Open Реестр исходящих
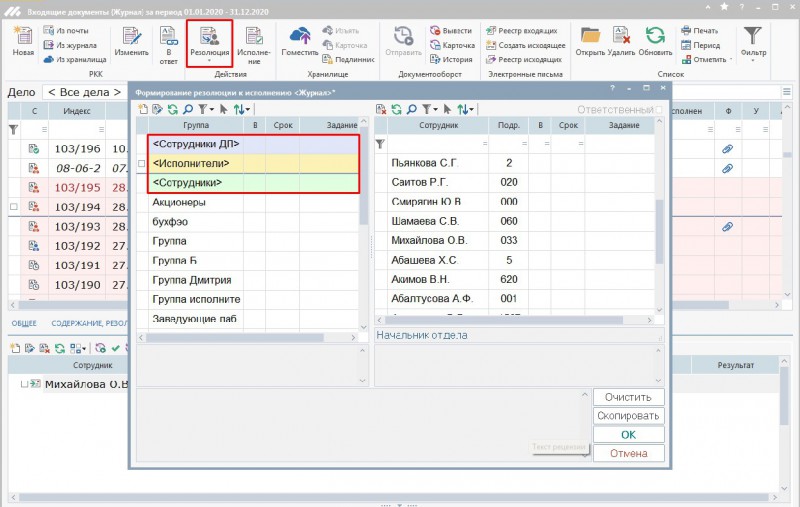 click(x=524, y=59)
